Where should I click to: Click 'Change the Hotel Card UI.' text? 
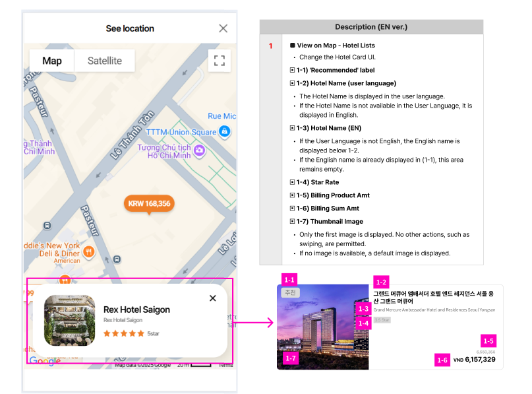tap(338, 57)
